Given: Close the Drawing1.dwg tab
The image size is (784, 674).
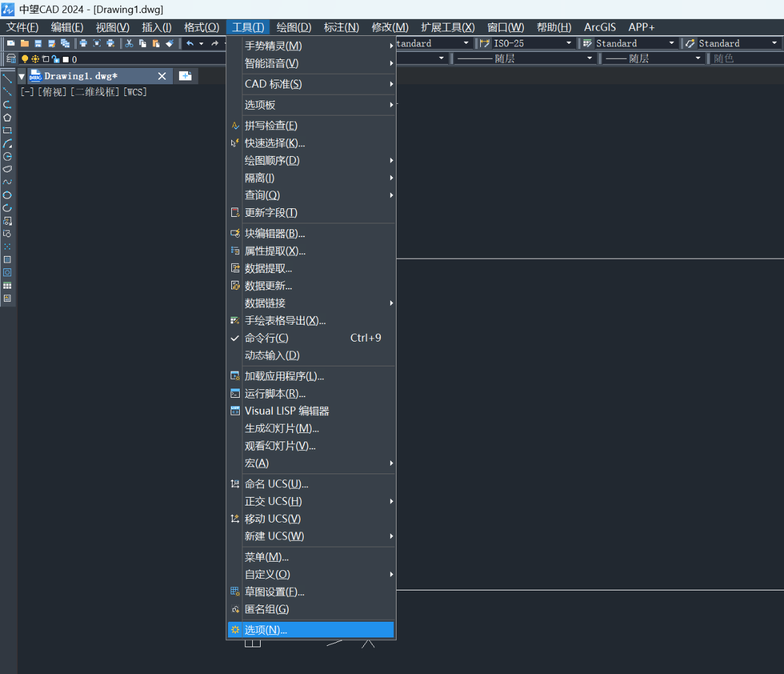Looking at the screenshot, I should 162,76.
